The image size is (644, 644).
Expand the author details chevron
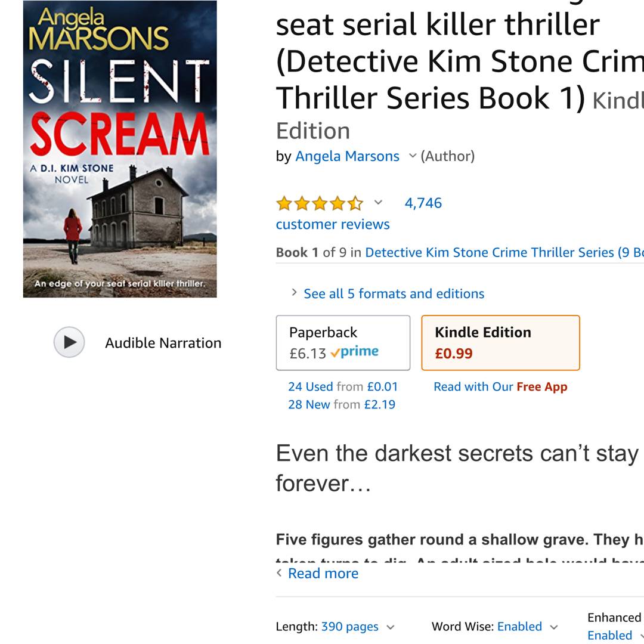point(412,156)
